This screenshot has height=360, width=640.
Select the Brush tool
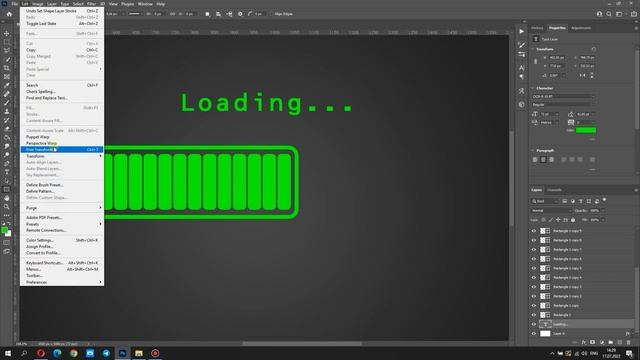7,102
